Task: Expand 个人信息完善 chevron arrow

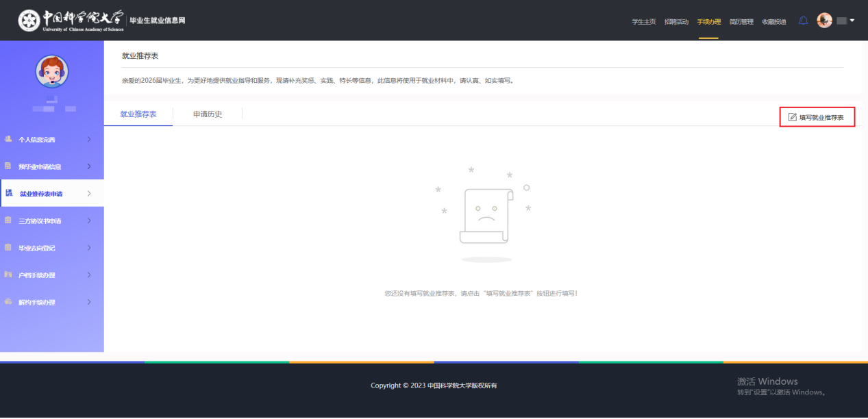Action: [89, 140]
